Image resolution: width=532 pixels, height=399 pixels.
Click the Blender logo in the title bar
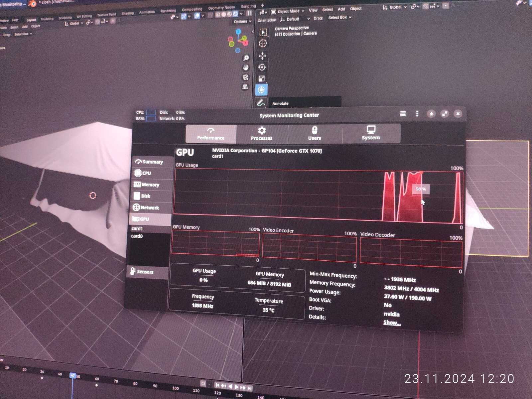32,4
